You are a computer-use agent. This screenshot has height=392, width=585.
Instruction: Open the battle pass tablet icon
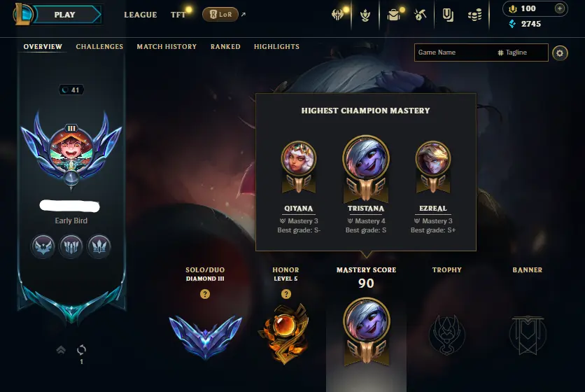coord(448,15)
